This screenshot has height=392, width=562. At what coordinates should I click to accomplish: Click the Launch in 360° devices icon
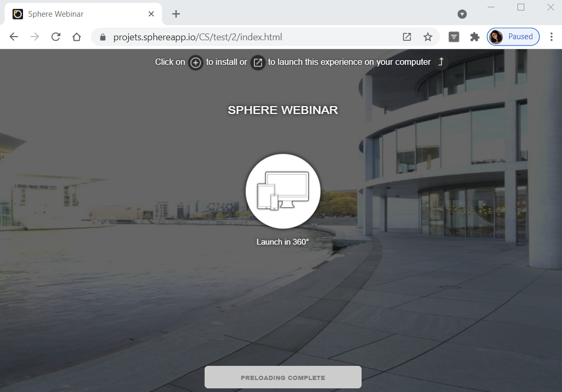click(x=283, y=191)
